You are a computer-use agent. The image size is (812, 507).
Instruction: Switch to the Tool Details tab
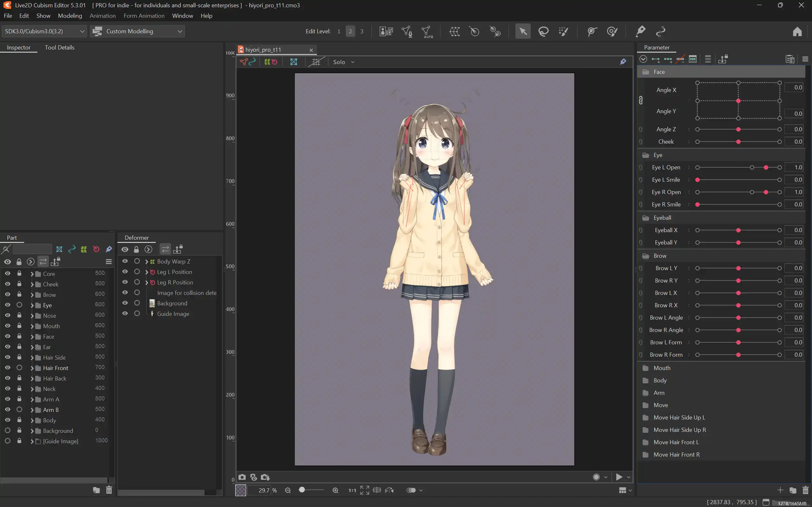(59, 47)
